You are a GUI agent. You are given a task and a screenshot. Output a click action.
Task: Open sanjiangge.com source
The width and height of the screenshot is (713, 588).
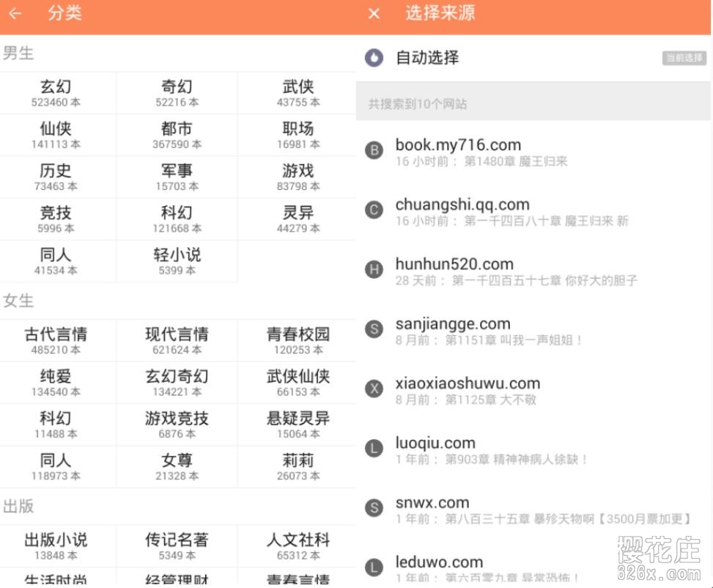pyautogui.click(x=533, y=331)
